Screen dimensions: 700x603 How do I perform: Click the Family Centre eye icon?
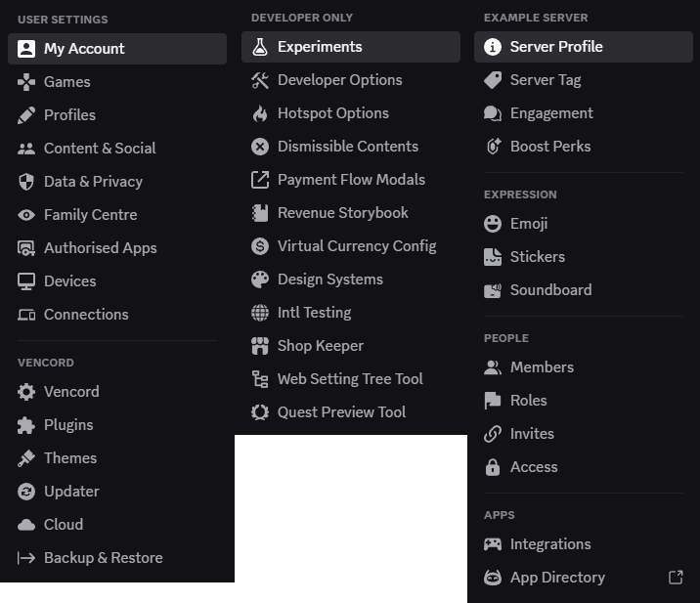pos(26,215)
